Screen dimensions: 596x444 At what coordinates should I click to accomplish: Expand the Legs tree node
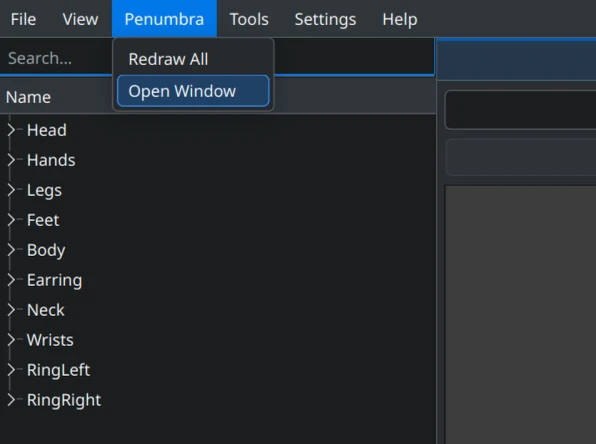(x=11, y=190)
